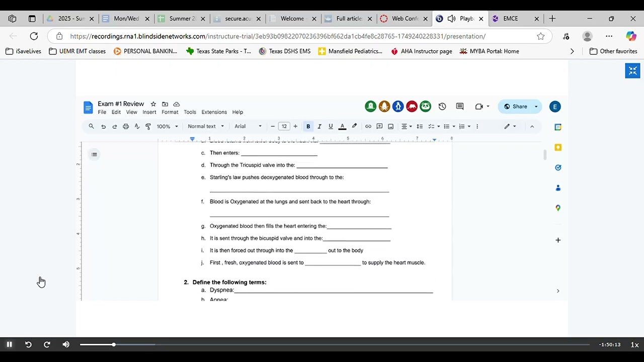The width and height of the screenshot is (644, 362).
Task: Click the Insert link icon
Action: 368,126
